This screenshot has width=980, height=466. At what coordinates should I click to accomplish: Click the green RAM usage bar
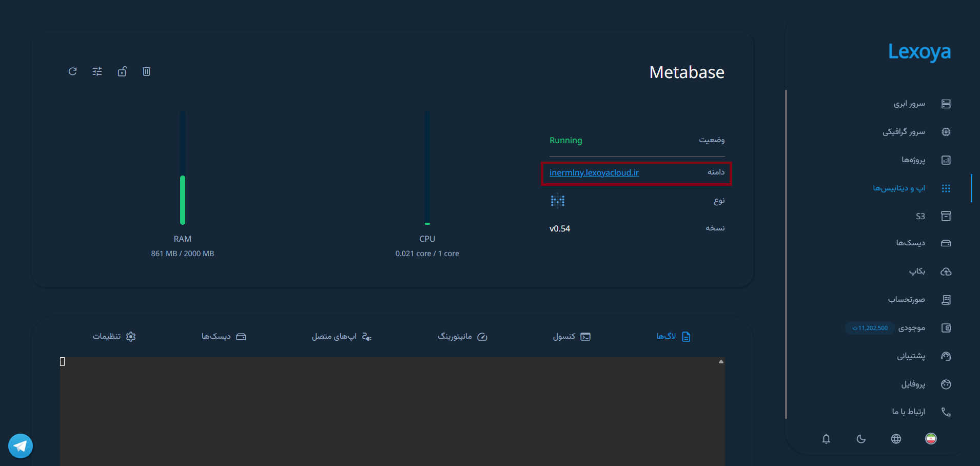click(x=183, y=200)
